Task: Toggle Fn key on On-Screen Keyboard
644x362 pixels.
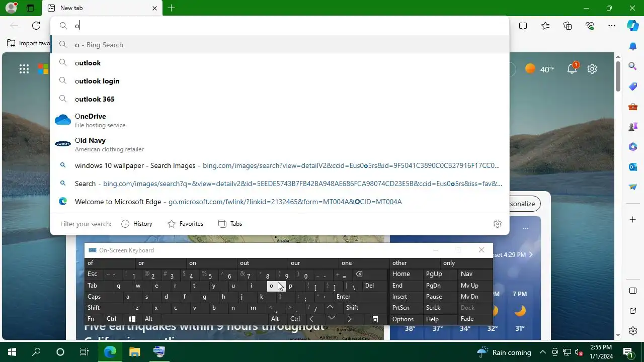Action: click(94, 319)
